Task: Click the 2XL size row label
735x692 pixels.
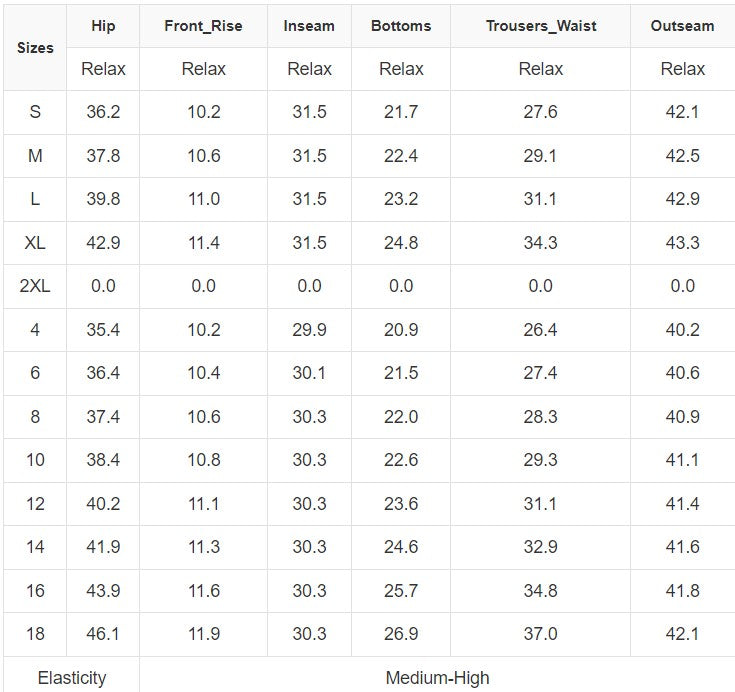Action: click(x=35, y=286)
